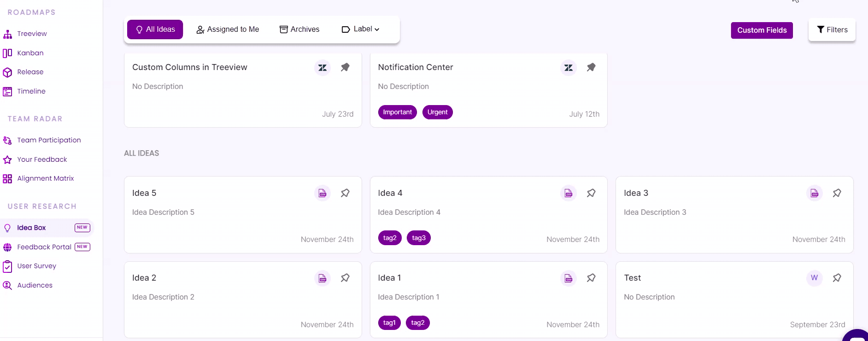Click the Custom Fields button
Image resolution: width=868 pixels, height=341 pixels.
(762, 30)
